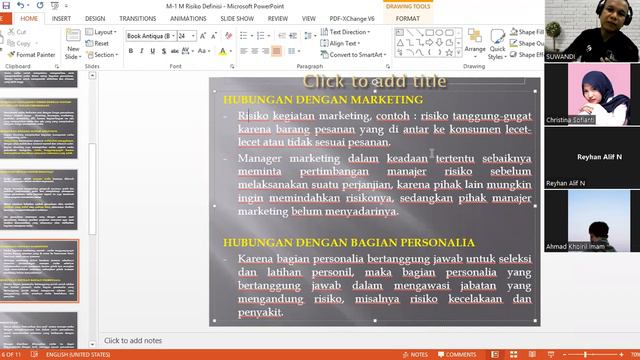Open the ANIMATIONS ribbon tab
Image resolution: width=640 pixels, height=360 pixels.
point(188,19)
